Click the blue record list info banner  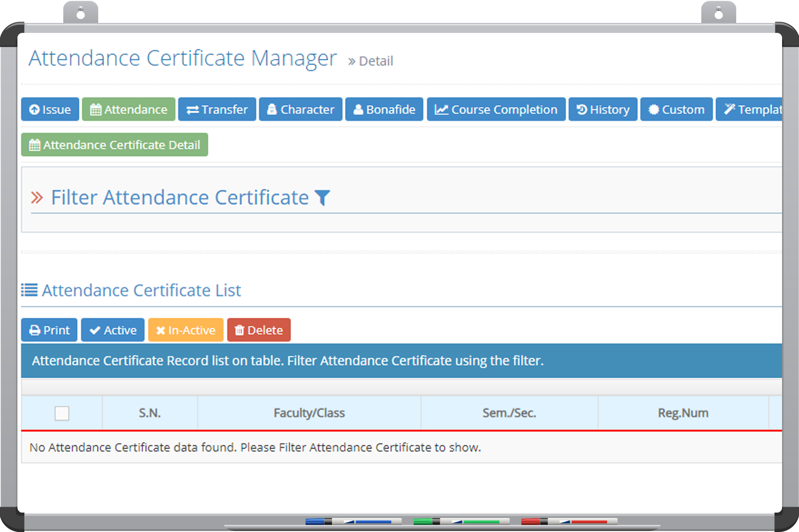point(401,361)
